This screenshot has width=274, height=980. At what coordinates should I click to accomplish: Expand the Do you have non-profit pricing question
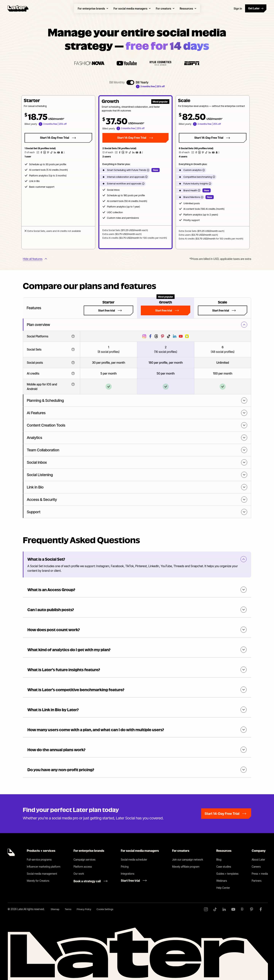tap(244, 770)
